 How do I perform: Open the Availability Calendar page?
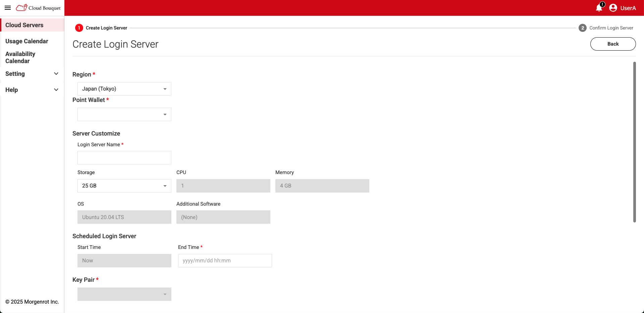tap(20, 57)
